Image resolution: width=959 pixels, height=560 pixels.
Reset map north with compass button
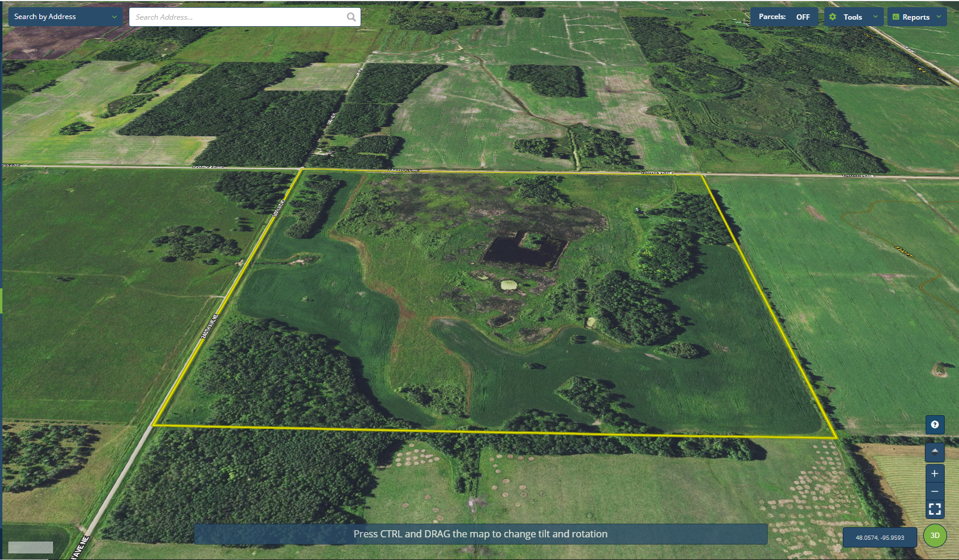click(935, 452)
